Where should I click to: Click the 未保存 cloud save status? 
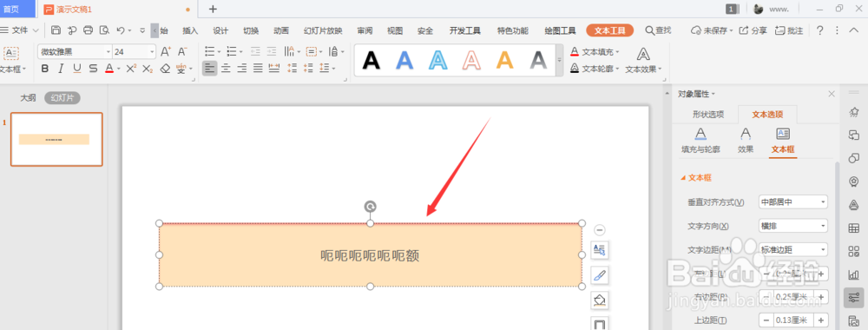click(712, 30)
